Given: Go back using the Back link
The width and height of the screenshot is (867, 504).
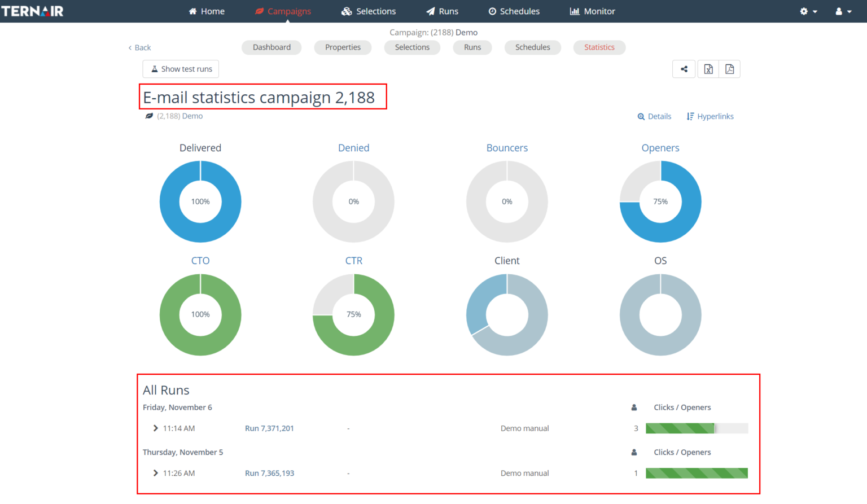Looking at the screenshot, I should pos(139,47).
